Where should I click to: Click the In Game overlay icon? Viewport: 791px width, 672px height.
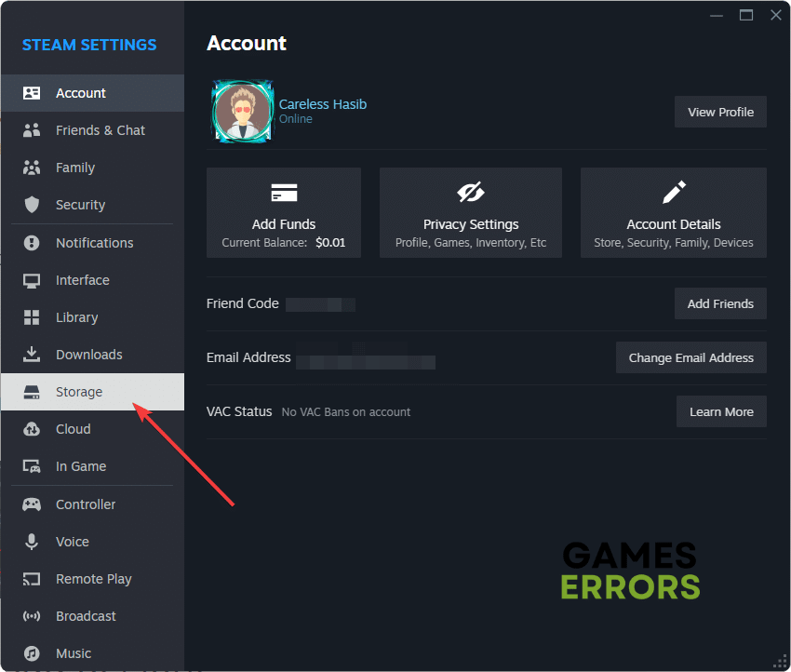point(32,466)
